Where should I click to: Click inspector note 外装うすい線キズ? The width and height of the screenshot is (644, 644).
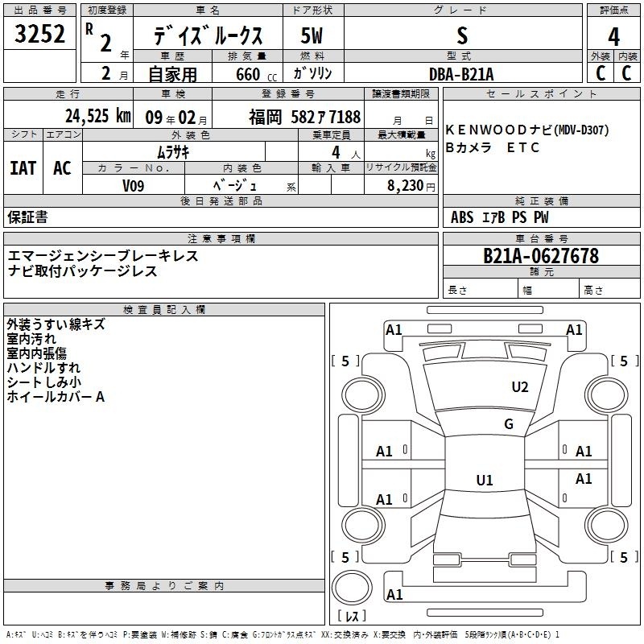[56, 324]
